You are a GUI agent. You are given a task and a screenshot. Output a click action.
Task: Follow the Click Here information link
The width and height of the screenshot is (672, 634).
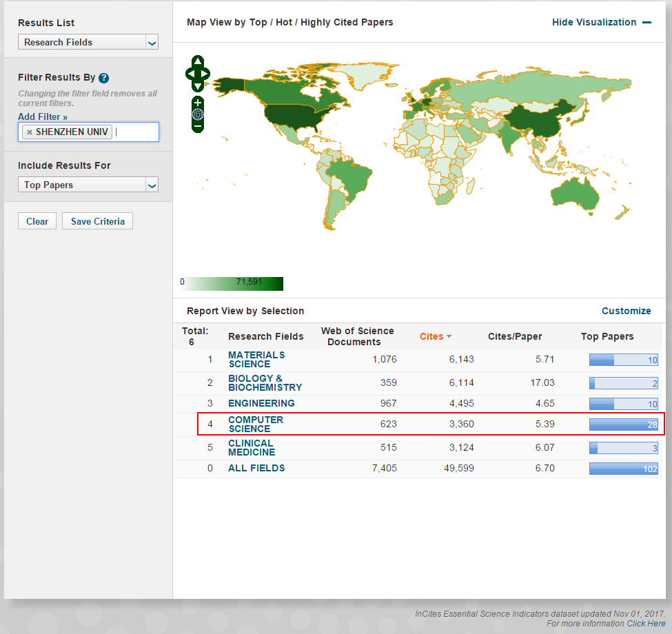(x=646, y=624)
